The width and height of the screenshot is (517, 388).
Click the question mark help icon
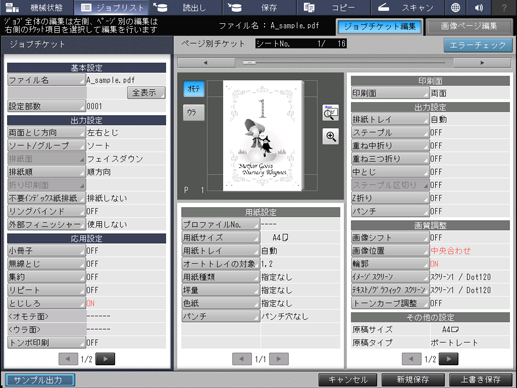(504, 7)
